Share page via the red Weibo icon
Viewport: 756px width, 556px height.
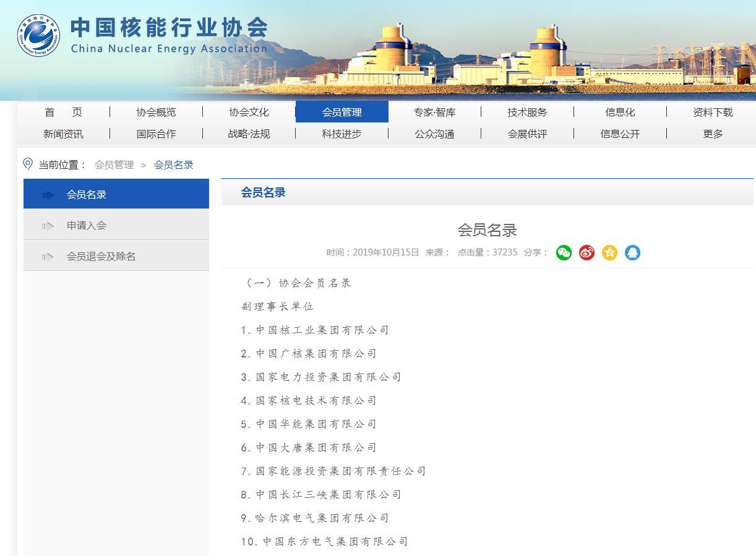point(586,252)
